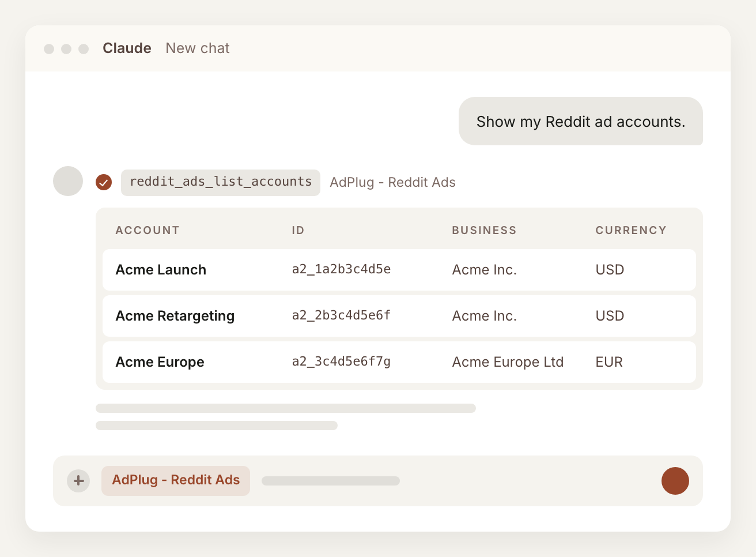Select the Acme Europe account name
Image resolution: width=756 pixels, height=557 pixels.
(x=160, y=362)
